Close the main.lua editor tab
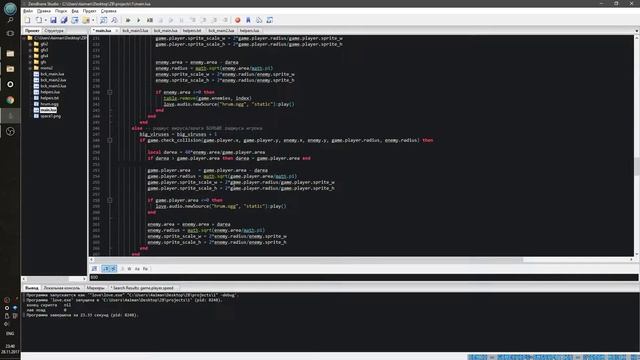This screenshot has height=360, width=640. click(116, 31)
